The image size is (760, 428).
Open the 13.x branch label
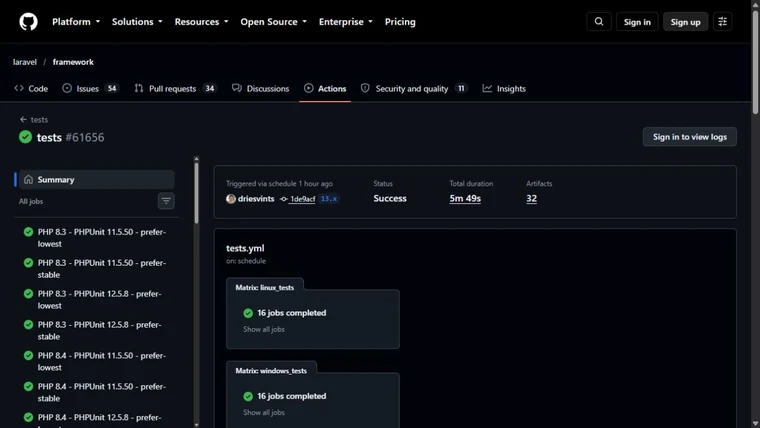[329, 199]
